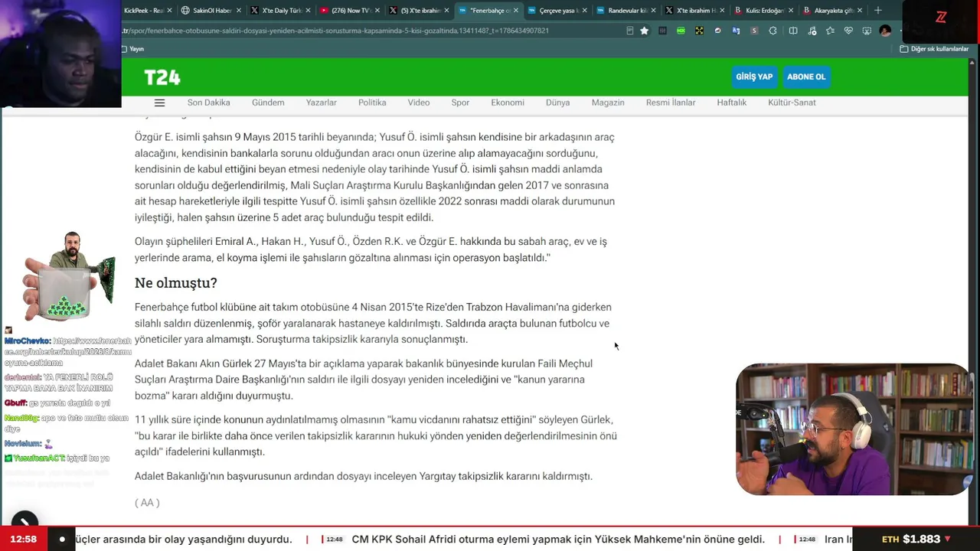Click the address bar URL field
980x551 pixels.
pos(373,31)
